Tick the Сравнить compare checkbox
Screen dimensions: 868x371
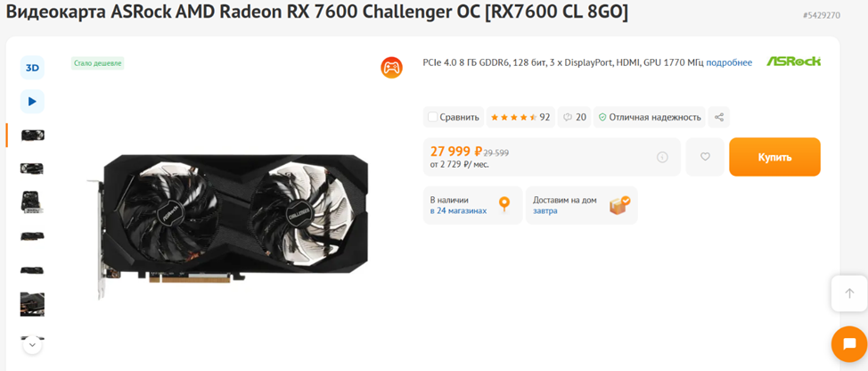(x=433, y=118)
